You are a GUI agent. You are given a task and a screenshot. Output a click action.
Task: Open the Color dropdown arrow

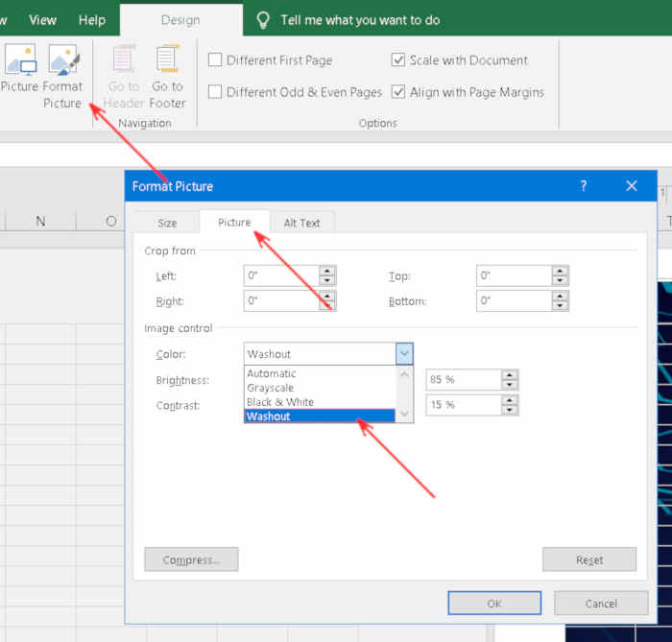(404, 354)
